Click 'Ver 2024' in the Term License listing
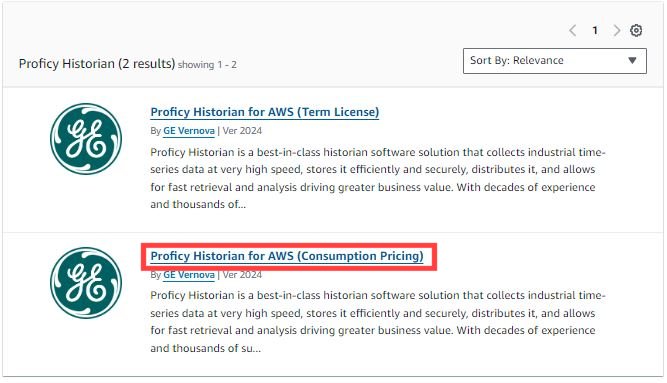The image size is (667, 383). pos(242,131)
